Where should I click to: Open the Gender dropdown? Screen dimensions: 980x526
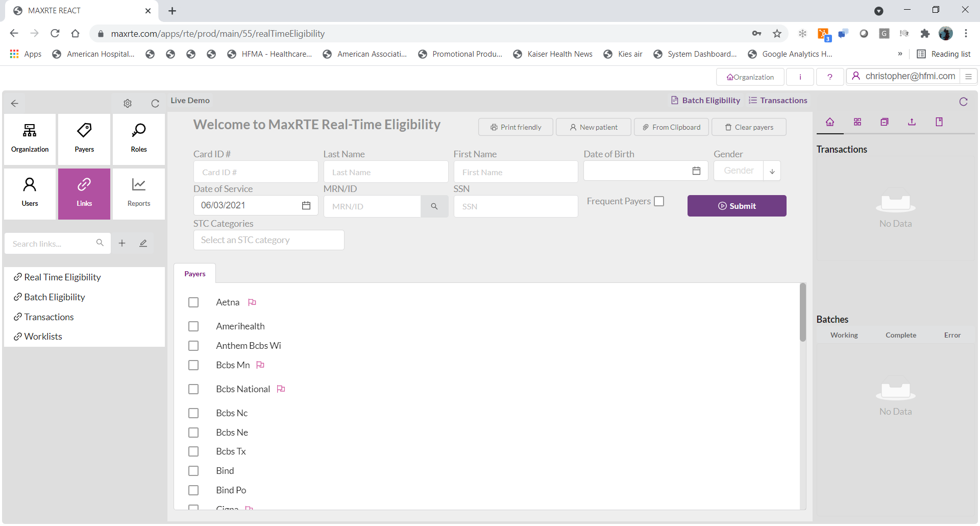tap(772, 171)
